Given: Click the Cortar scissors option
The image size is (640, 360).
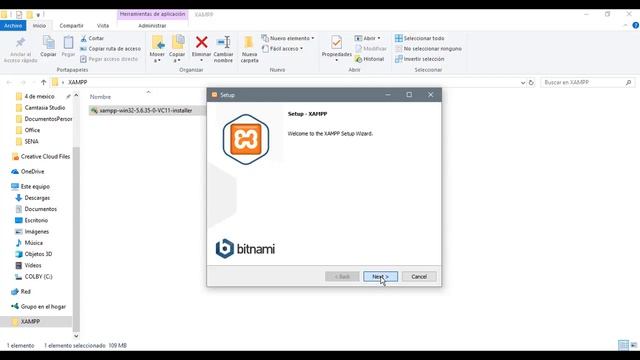Looking at the screenshot, I should [x=93, y=38].
